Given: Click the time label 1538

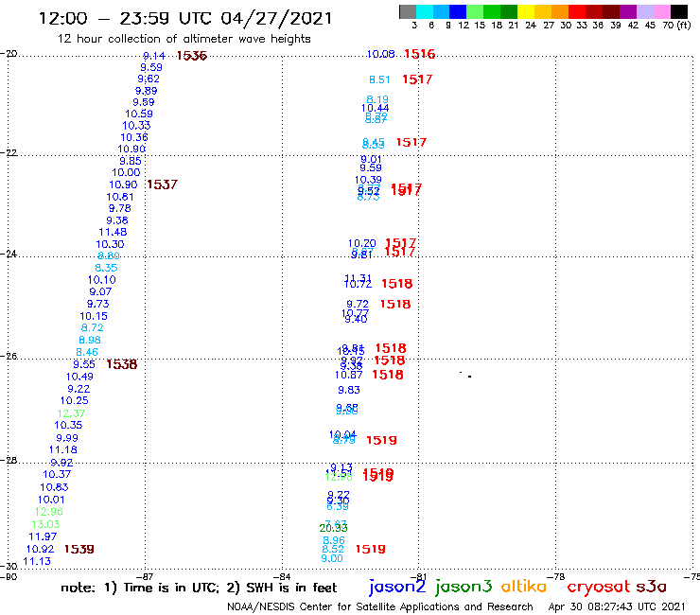Looking at the screenshot, I should pyautogui.click(x=121, y=364).
